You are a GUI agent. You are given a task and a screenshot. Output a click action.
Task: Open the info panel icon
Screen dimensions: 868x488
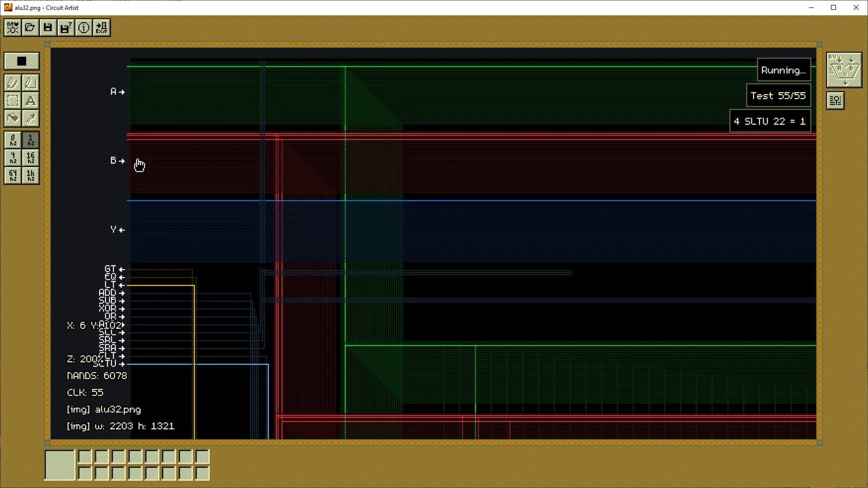(84, 27)
